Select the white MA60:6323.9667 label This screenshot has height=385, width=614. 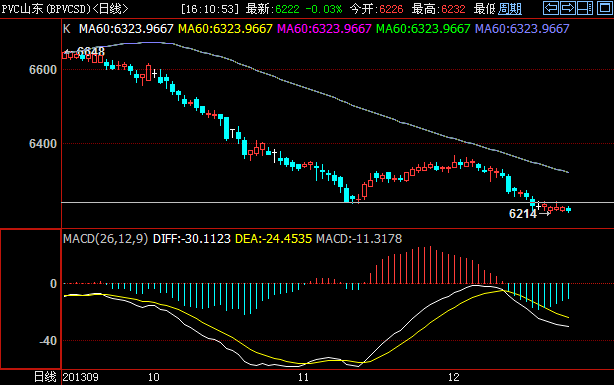point(126,29)
